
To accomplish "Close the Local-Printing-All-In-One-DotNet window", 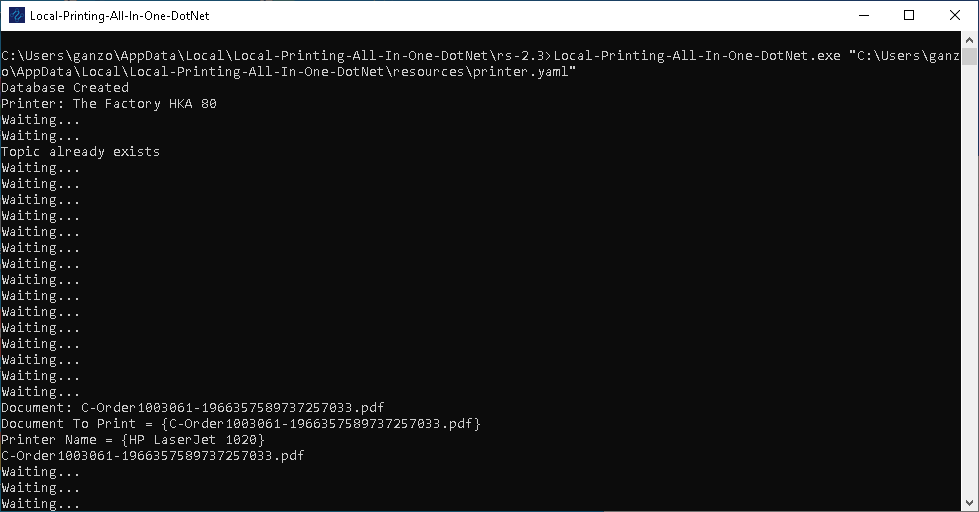I will pos(955,16).
